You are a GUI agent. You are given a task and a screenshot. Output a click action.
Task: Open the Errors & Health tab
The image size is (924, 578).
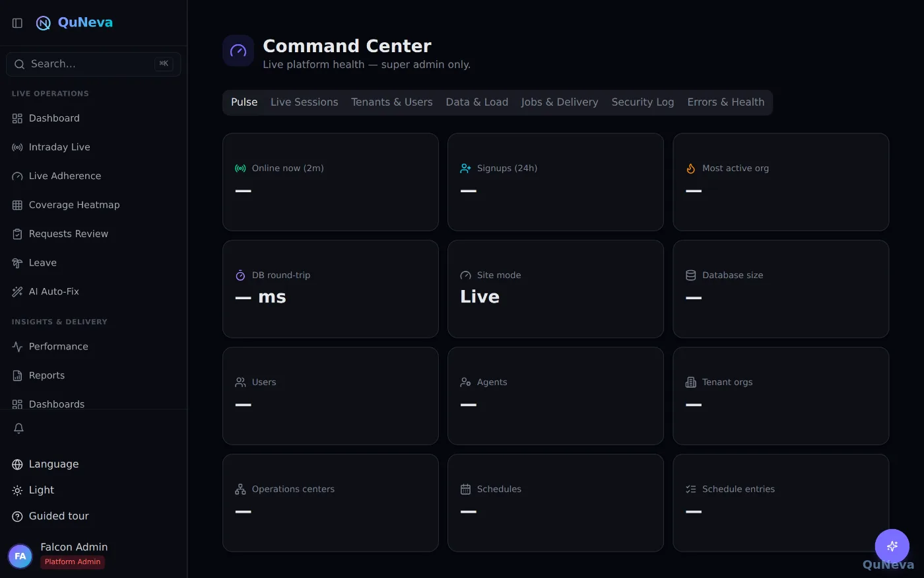726,102
